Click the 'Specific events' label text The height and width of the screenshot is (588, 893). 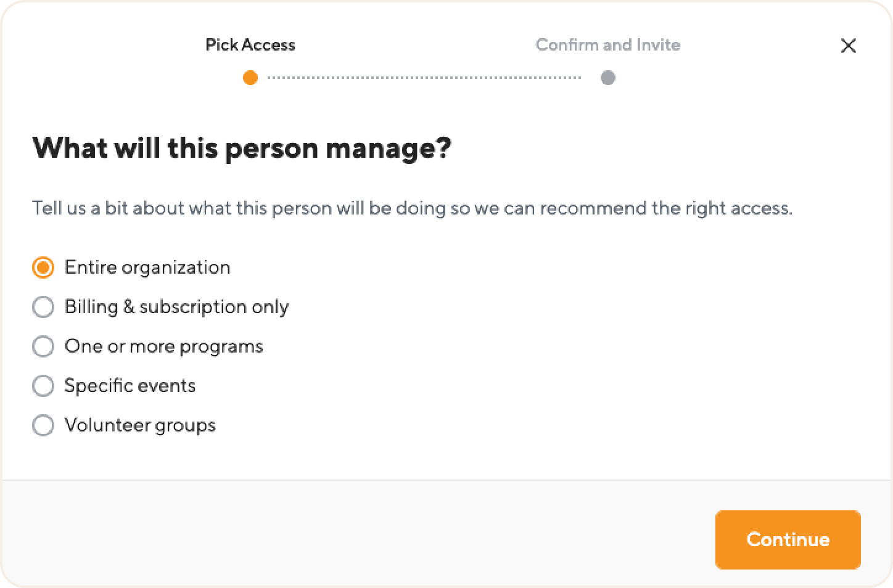pyautogui.click(x=130, y=386)
